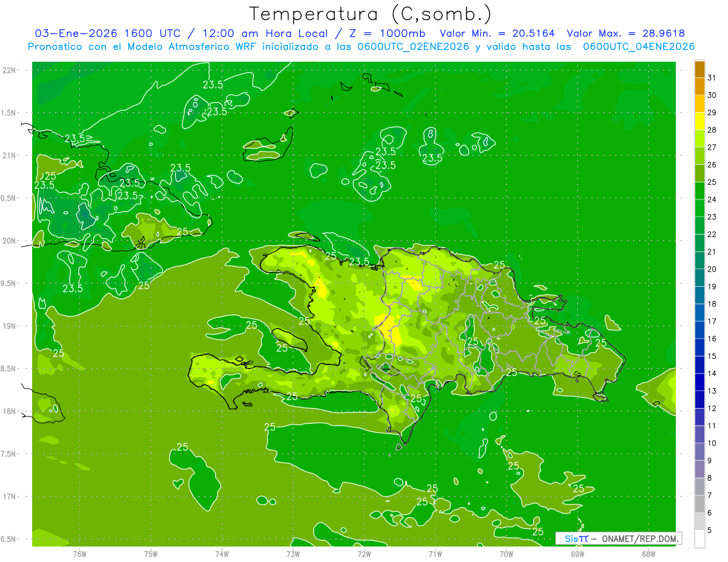The width and height of the screenshot is (728, 562).
Task: Click the "0600UTC_04ENE2026" valid-until time
Action: [638, 47]
